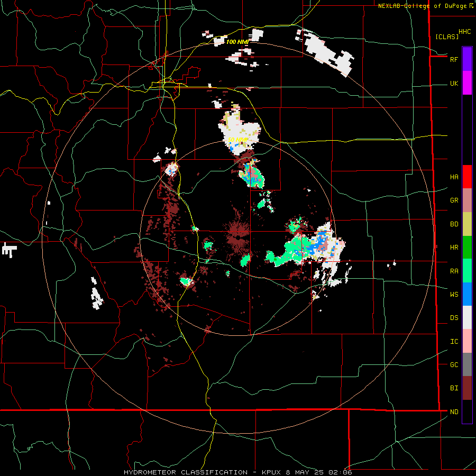The height and width of the screenshot is (476, 476).
Task: Click the IC legend label
Action: click(x=454, y=342)
